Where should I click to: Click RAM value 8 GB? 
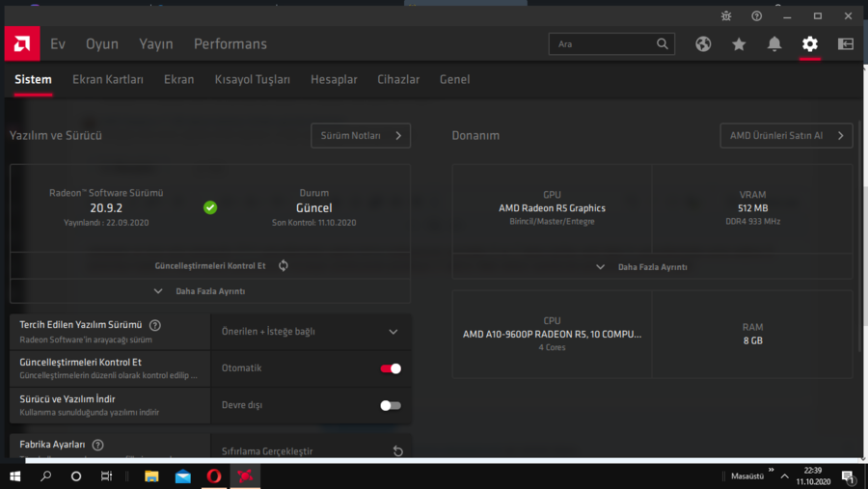point(753,340)
